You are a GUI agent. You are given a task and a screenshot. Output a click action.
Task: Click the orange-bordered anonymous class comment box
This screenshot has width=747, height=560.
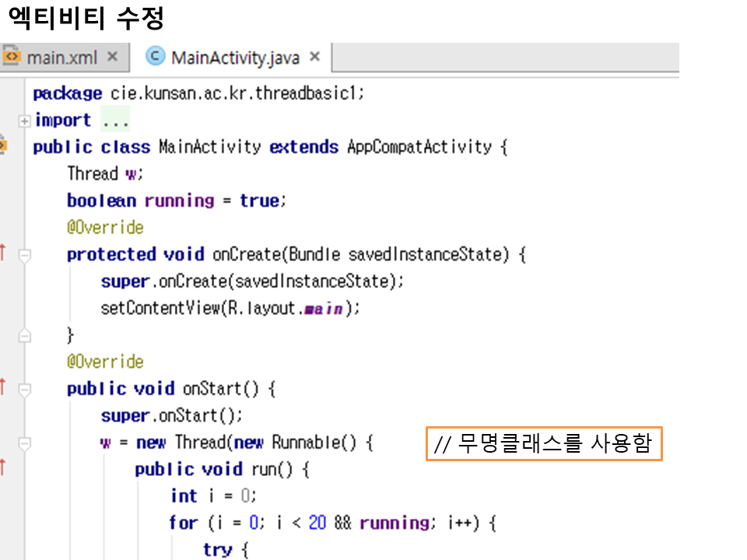(x=543, y=444)
